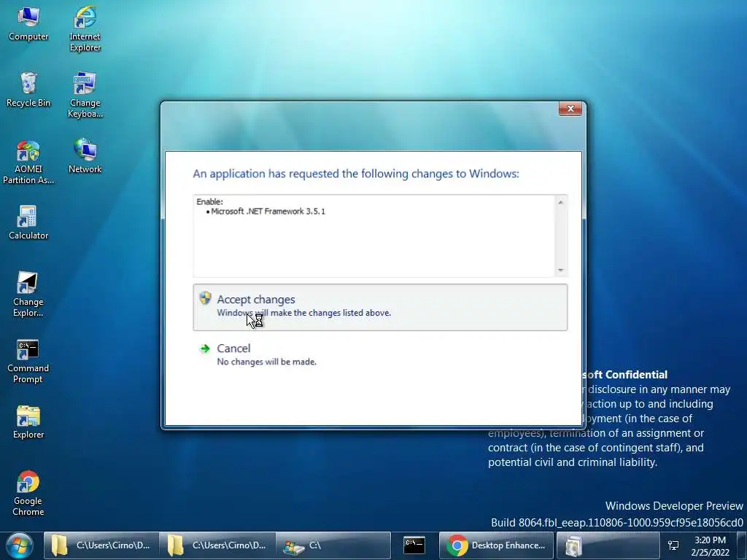The image size is (747, 560).
Task: Click the changes list scrollbar up arrow
Action: pos(561,203)
